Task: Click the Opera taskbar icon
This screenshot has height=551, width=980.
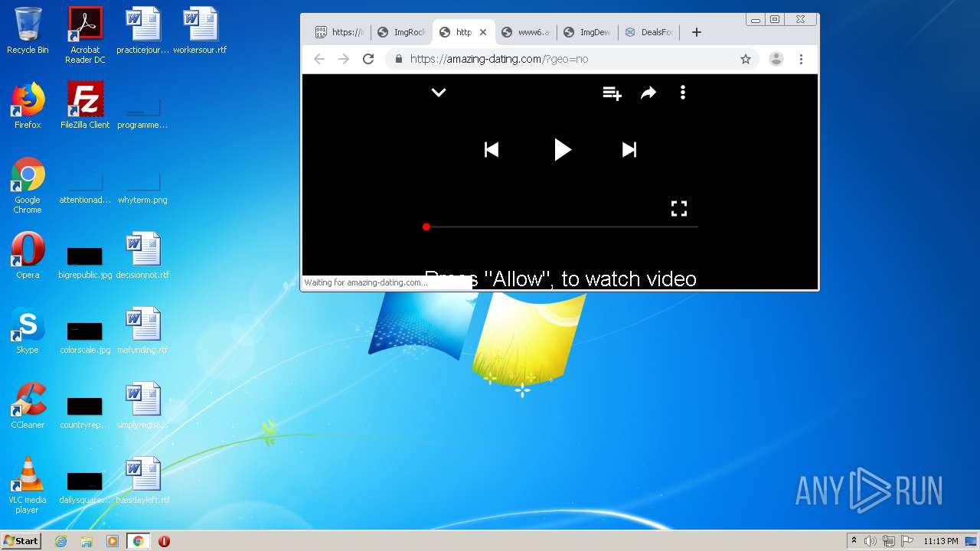Action: [x=164, y=541]
